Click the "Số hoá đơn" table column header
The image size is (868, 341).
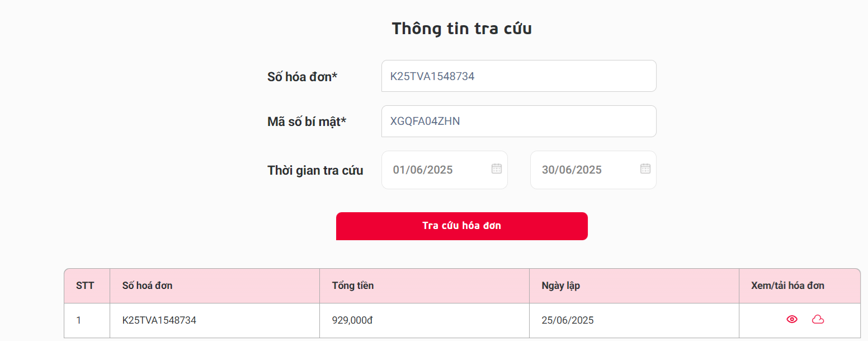point(148,286)
